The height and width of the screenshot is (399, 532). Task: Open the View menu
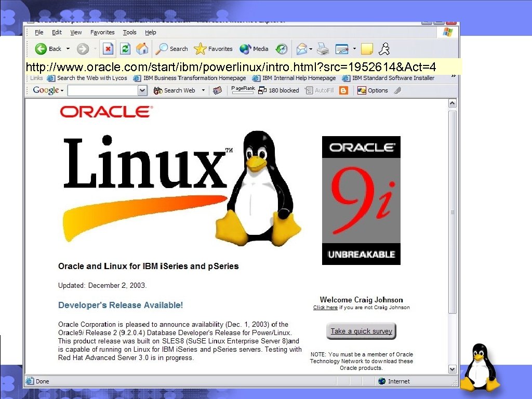76,32
